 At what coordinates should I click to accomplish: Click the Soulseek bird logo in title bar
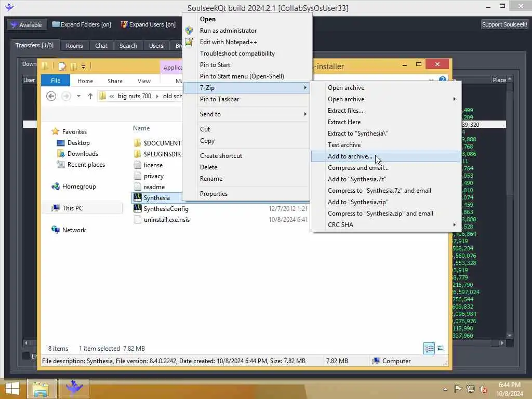point(9,7)
